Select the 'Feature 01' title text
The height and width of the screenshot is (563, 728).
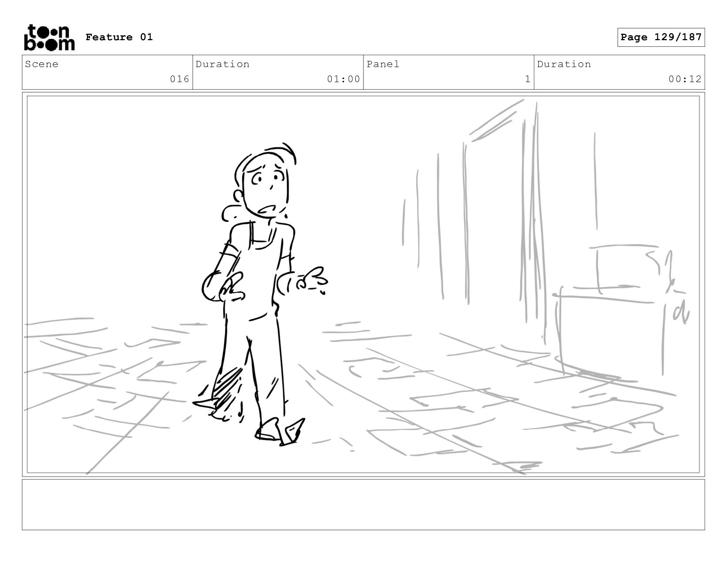[x=119, y=37]
